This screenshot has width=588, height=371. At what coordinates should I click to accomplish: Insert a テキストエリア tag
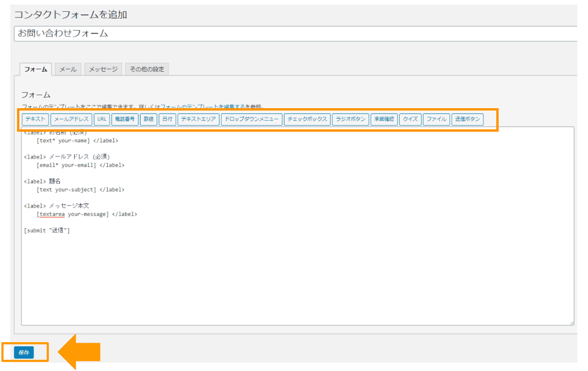[198, 119]
